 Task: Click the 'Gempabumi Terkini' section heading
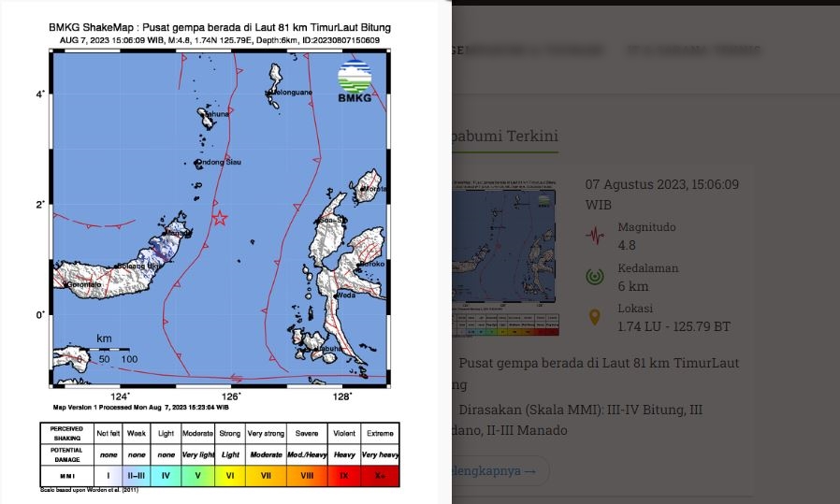(x=504, y=136)
